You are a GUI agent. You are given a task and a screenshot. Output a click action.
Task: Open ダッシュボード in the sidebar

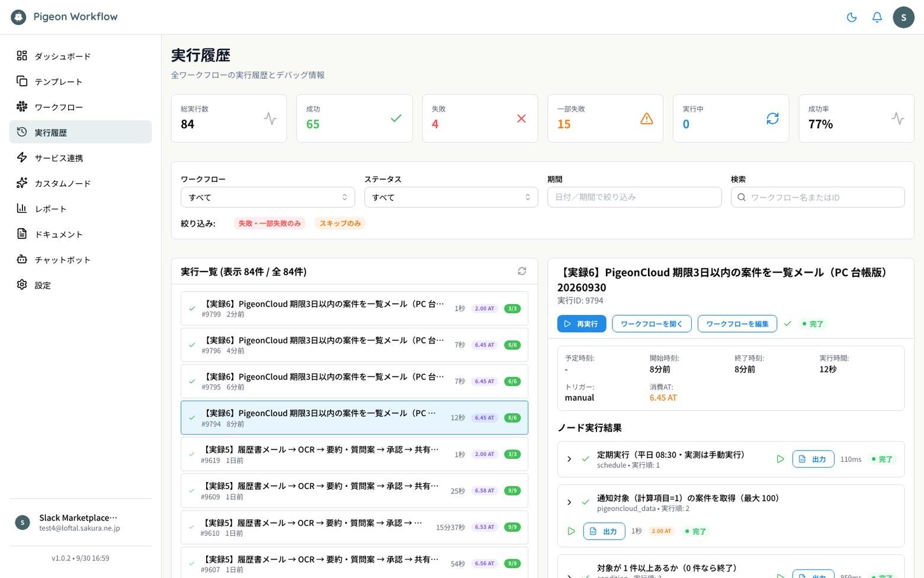tap(81, 56)
